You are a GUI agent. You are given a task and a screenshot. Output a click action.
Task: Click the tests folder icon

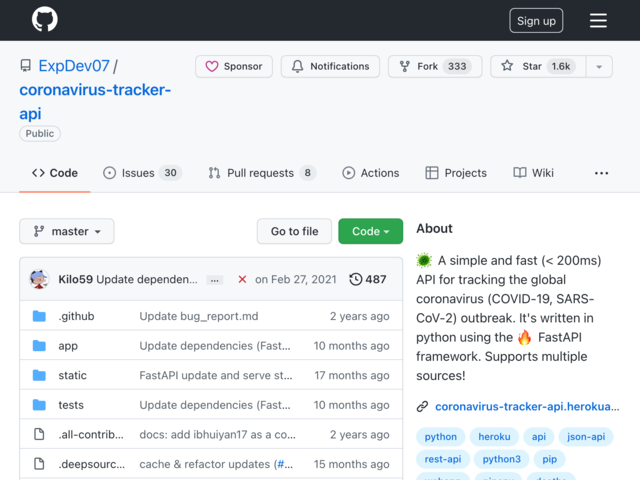pyautogui.click(x=39, y=405)
